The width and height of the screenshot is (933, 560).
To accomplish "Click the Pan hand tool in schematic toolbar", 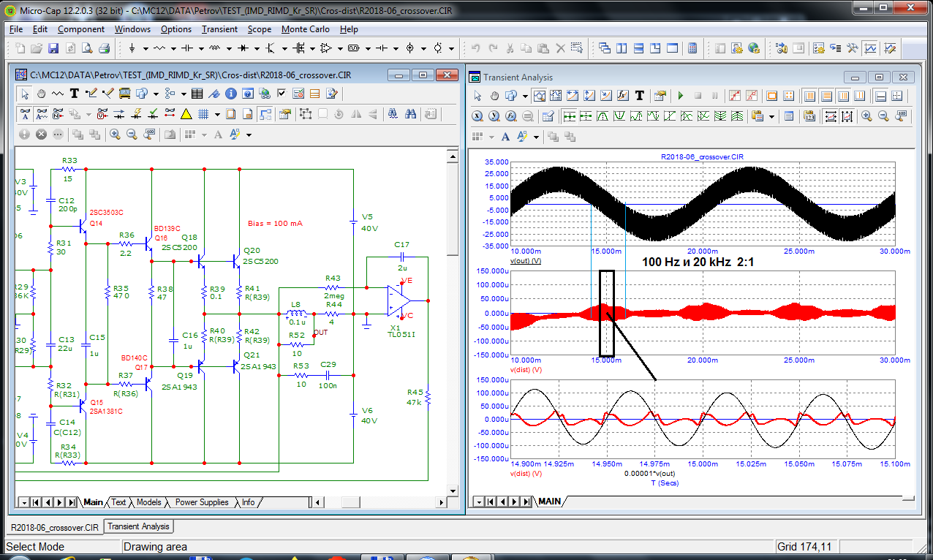I will coord(42,94).
